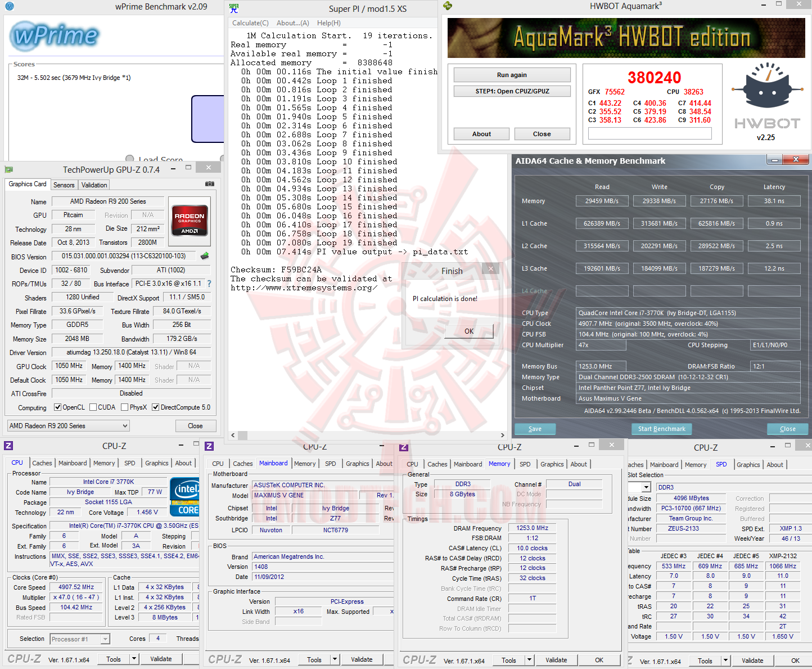This screenshot has height=669, width=812.
Task: Click the Intel Core logo in CPU-Z
Action: tap(185, 497)
